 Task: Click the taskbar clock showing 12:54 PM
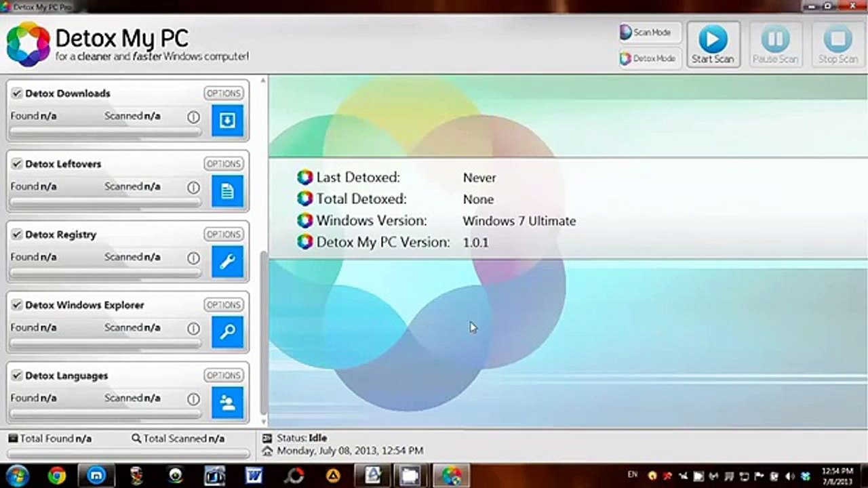click(x=838, y=476)
